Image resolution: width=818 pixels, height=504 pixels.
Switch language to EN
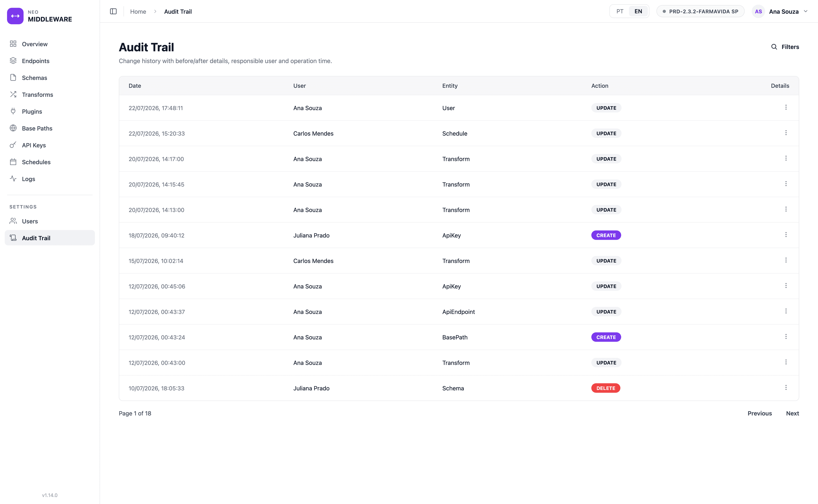pos(638,11)
